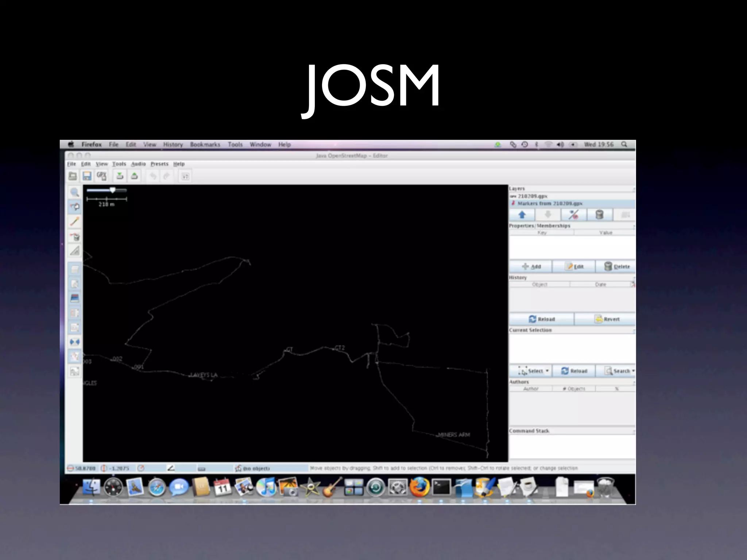Click the Open file toolbar icon

tap(73, 176)
